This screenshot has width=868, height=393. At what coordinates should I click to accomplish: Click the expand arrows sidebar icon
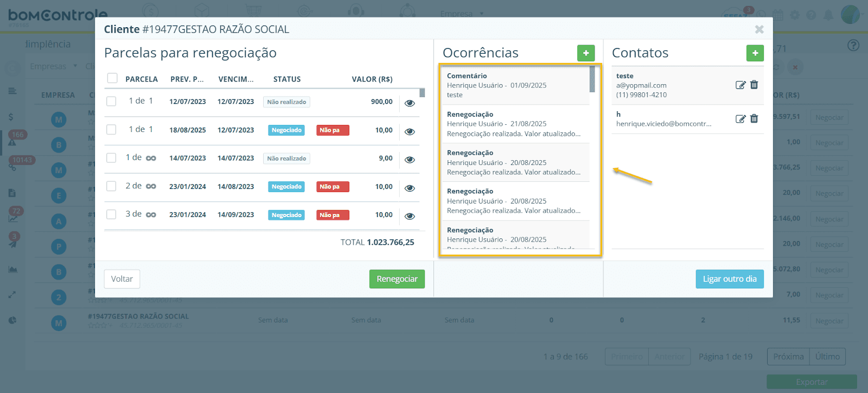pyautogui.click(x=12, y=295)
